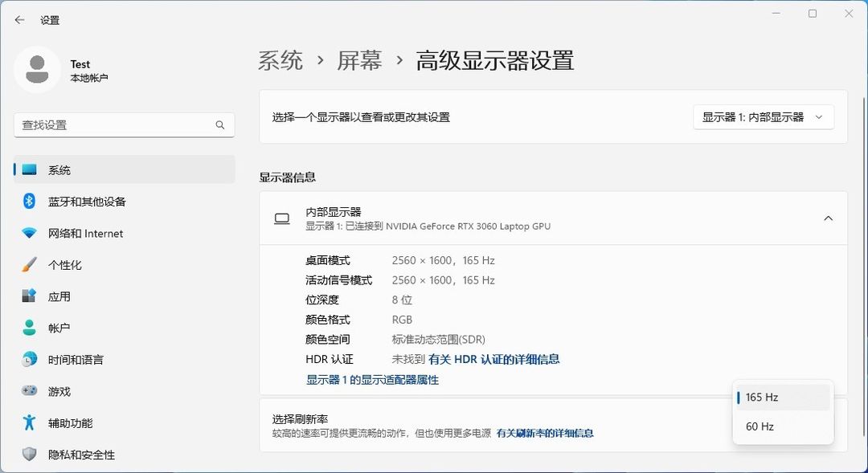
Task: Open the 系统 category in sidebar
Action: click(125, 169)
